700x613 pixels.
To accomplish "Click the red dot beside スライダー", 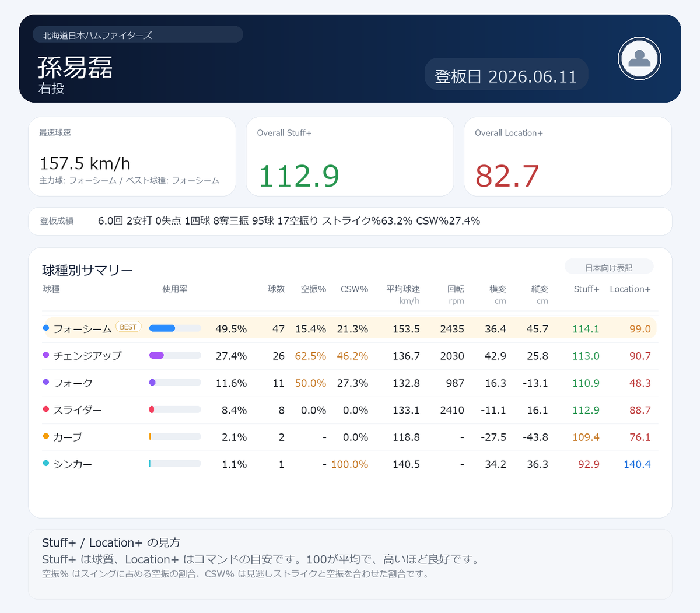I will (46, 409).
